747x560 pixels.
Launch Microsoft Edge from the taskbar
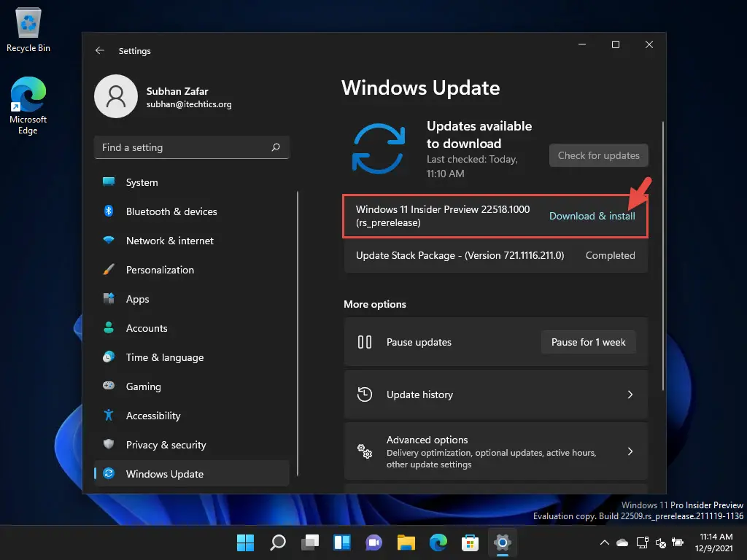point(438,542)
